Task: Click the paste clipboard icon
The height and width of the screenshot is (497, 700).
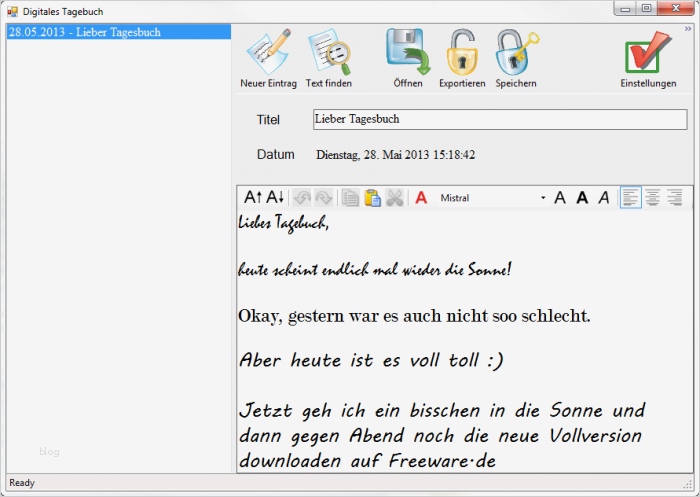Action: click(372, 198)
